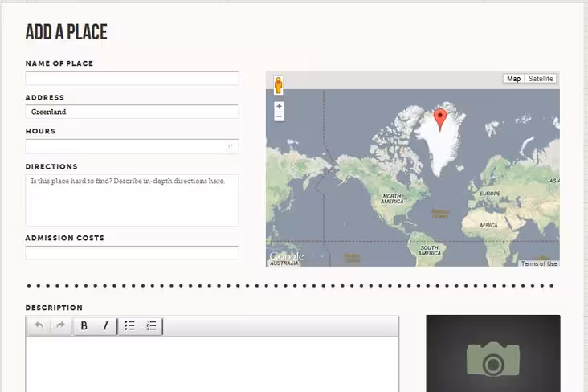Click the redo arrow in description editor
The image size is (588, 392).
pos(60,325)
